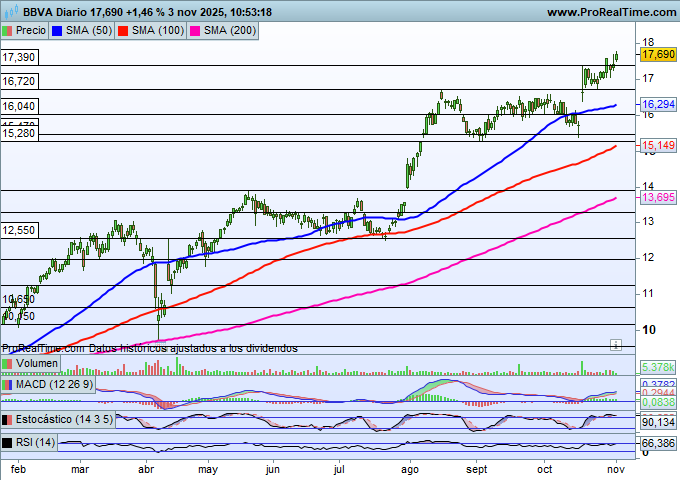This screenshot has width=680, height=480.
Task: Click the Precio legend candle icon
Action: click(x=9, y=31)
